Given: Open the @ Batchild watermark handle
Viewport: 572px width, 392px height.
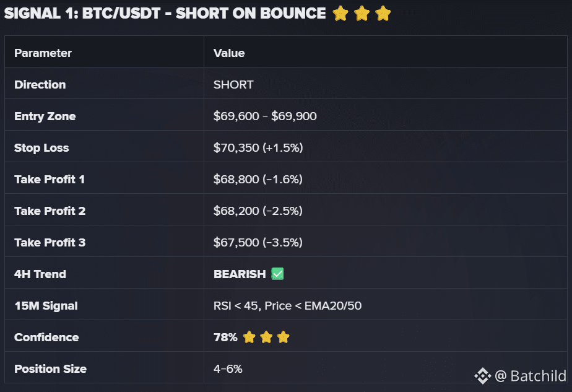Looking at the screenshot, I should pyautogui.click(x=531, y=376).
